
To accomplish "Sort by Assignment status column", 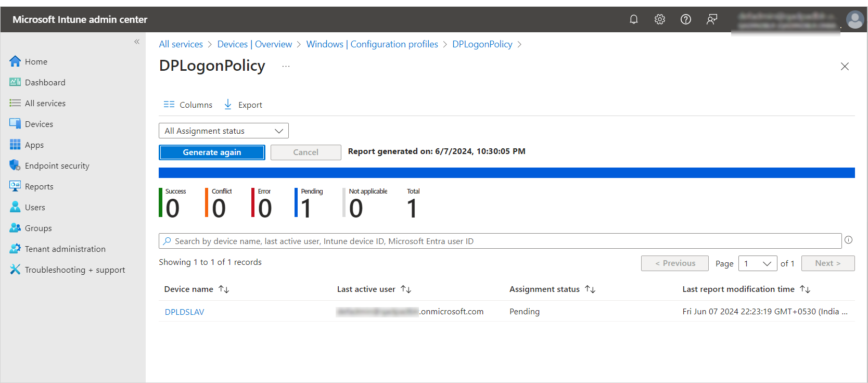I will tap(590, 289).
